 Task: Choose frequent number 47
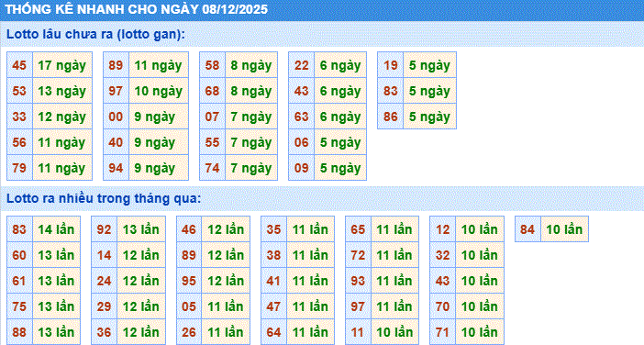click(x=274, y=306)
